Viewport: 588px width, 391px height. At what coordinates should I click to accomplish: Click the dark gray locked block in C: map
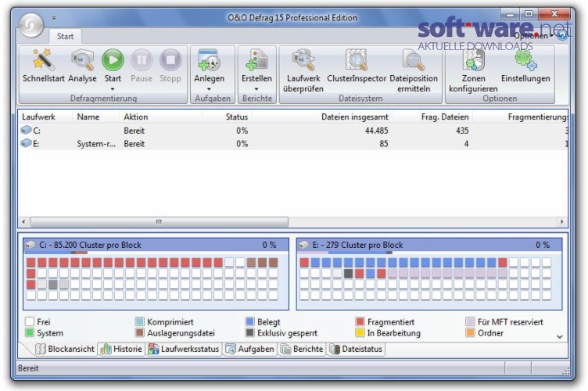pos(53,284)
